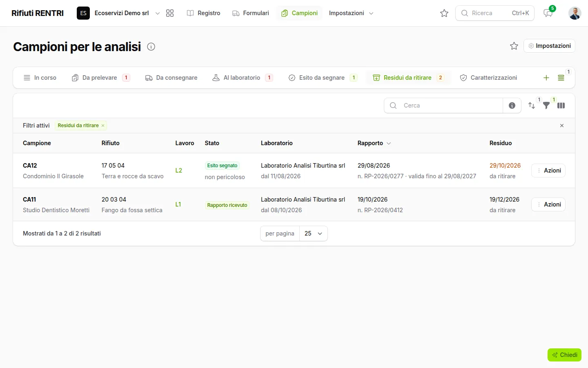The image size is (588, 368).
Task: Open the Campioni section
Action: pyautogui.click(x=299, y=13)
